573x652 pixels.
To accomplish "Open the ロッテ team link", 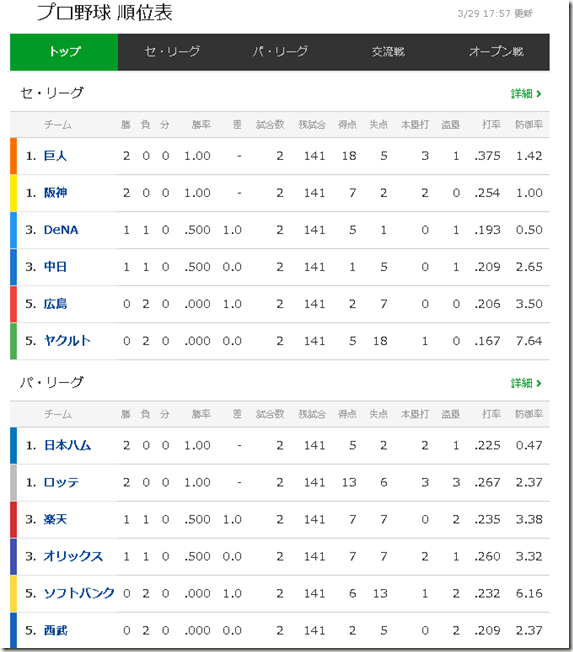I will (x=61, y=483).
